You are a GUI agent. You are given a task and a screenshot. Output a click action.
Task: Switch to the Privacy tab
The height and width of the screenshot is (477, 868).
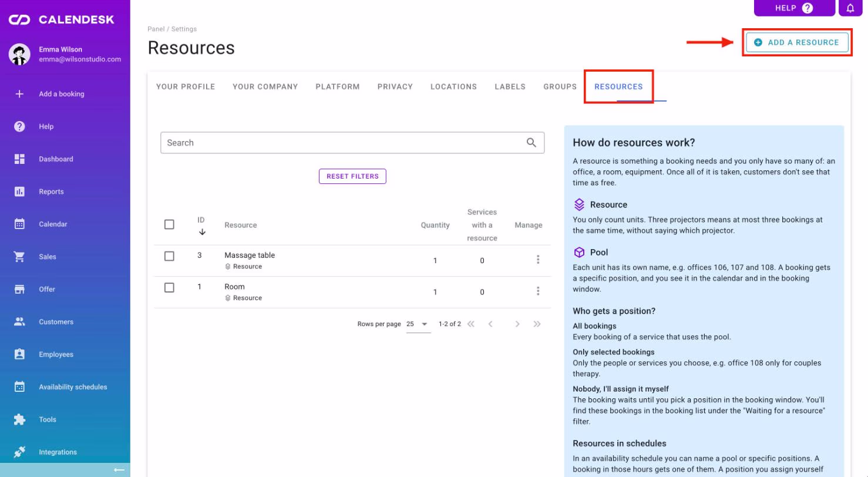tap(395, 87)
